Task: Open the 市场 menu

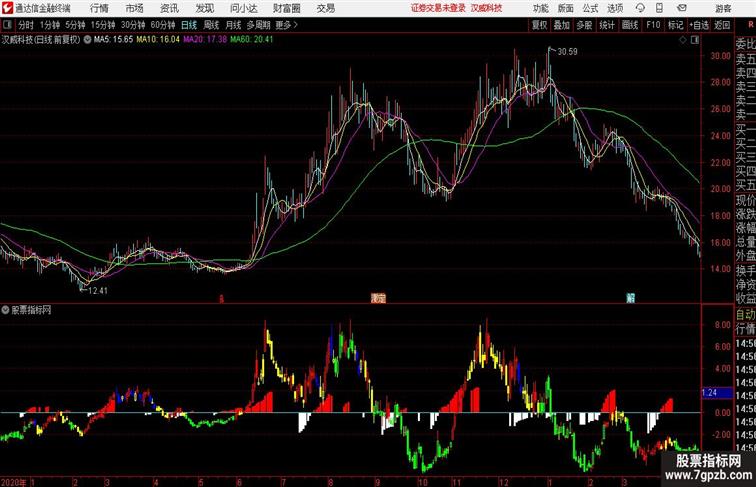Action: tap(135, 8)
